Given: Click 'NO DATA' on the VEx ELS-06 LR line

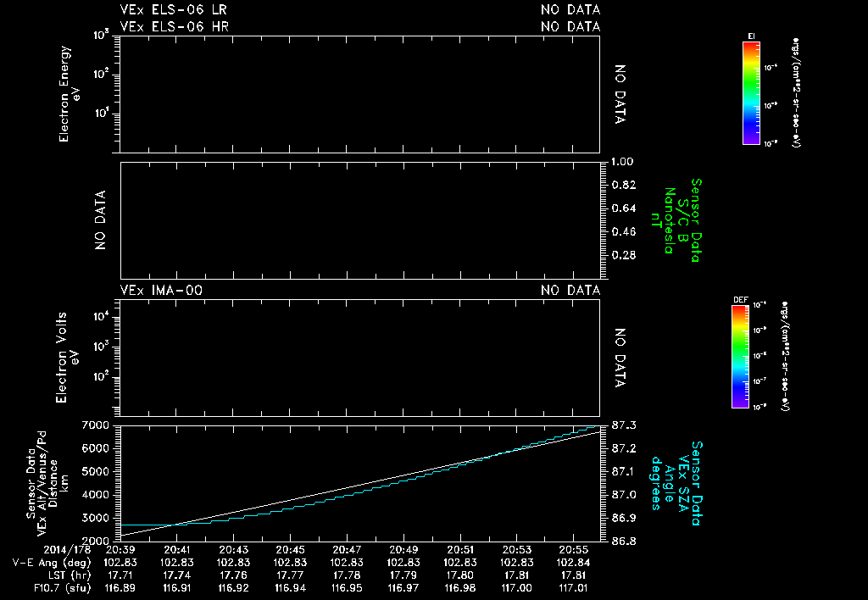Looking at the screenshot, I should point(570,10).
